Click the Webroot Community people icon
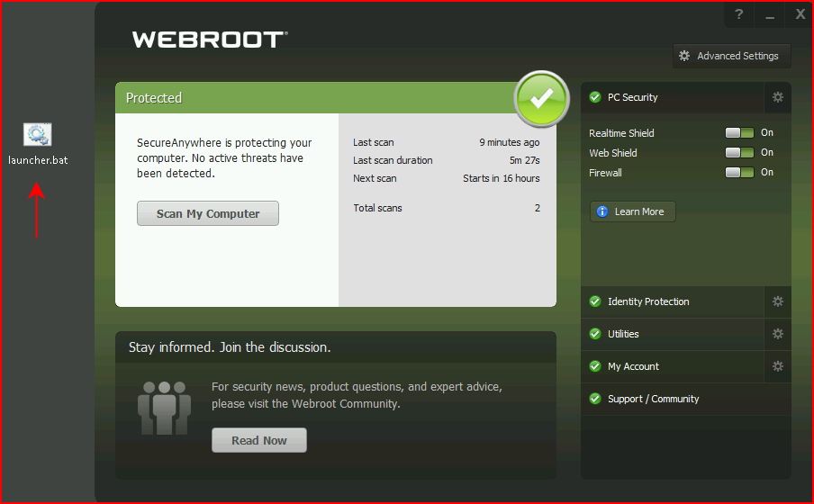 click(164, 408)
